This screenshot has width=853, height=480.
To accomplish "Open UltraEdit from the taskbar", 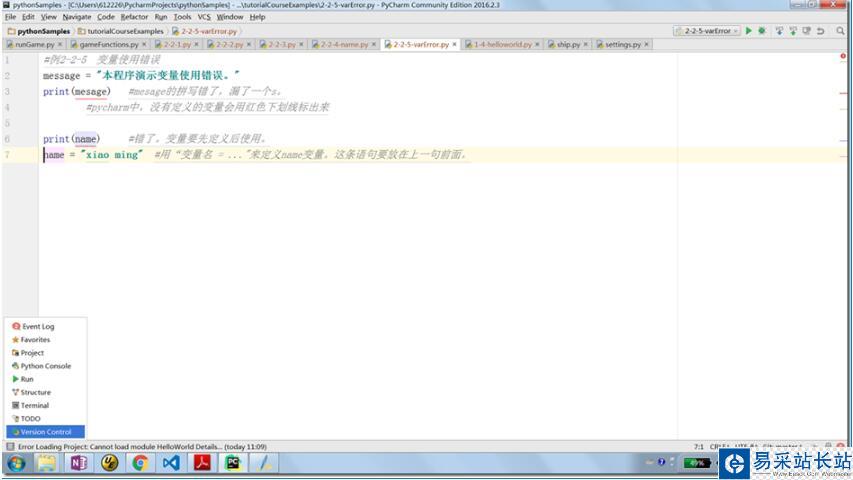I will click(x=110, y=463).
